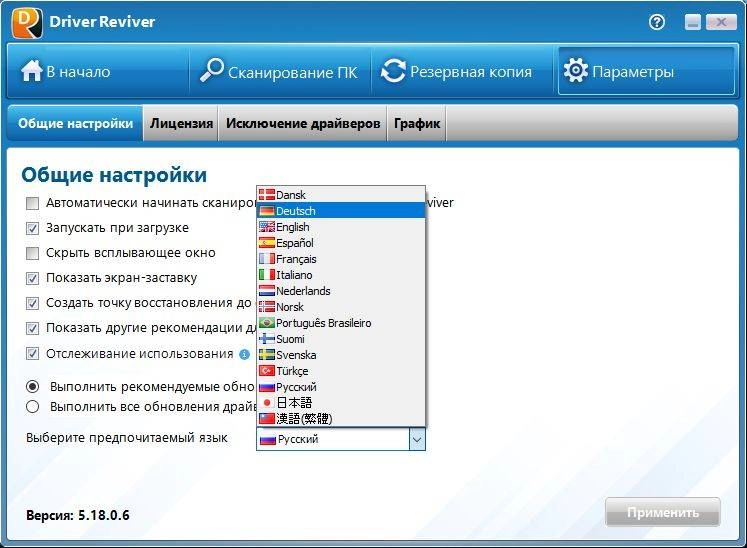The image size is (747, 548).
Task: Choose Svenska from language list
Action: 341,355
